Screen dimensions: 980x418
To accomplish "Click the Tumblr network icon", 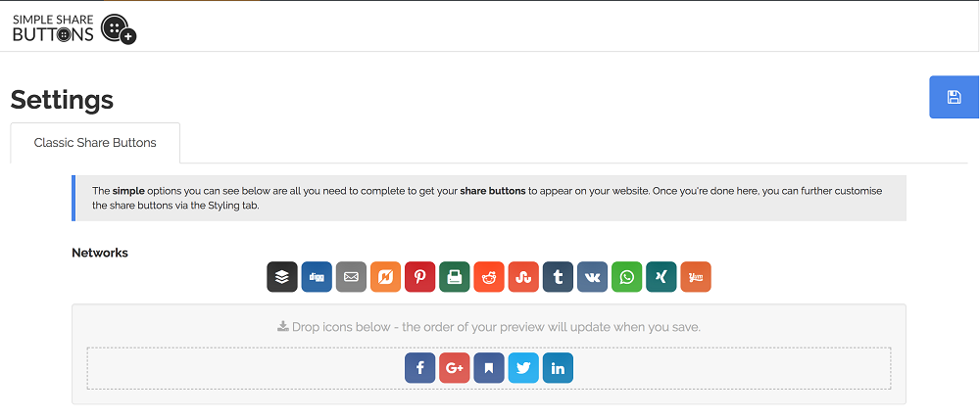I will pos(559,277).
